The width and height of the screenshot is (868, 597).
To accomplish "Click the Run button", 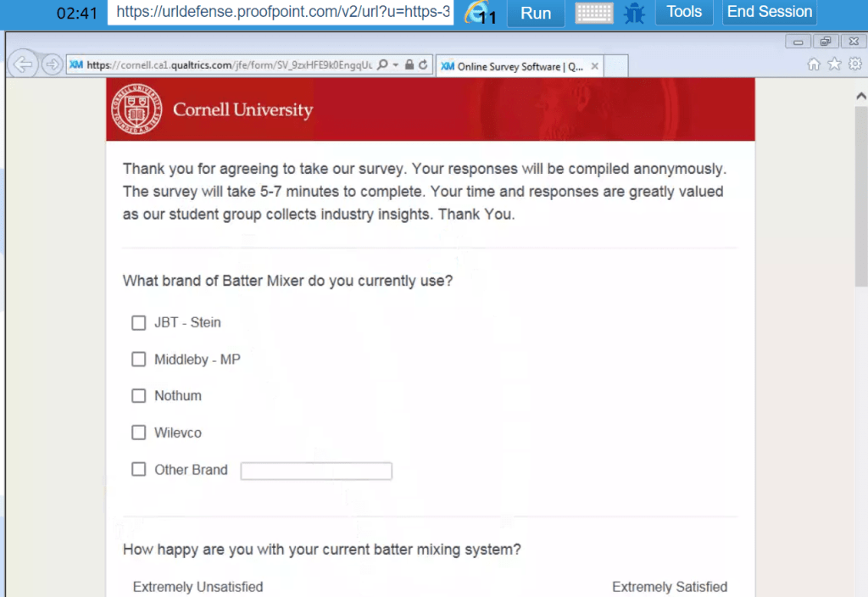I will tap(536, 13).
